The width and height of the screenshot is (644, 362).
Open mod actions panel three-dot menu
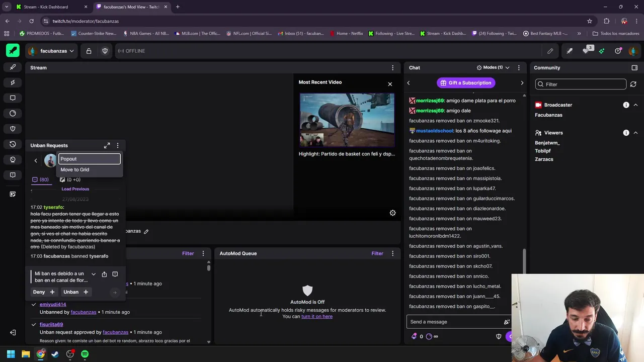[x=203, y=253]
